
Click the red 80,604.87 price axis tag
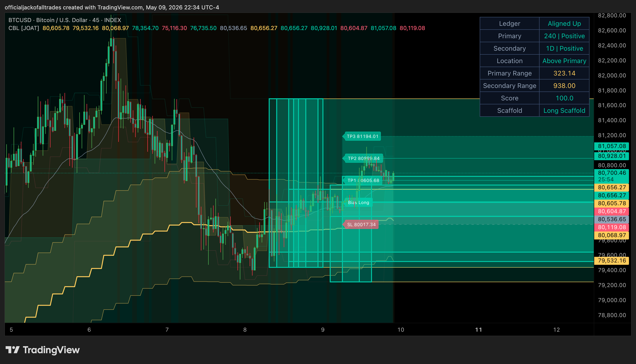click(612, 211)
